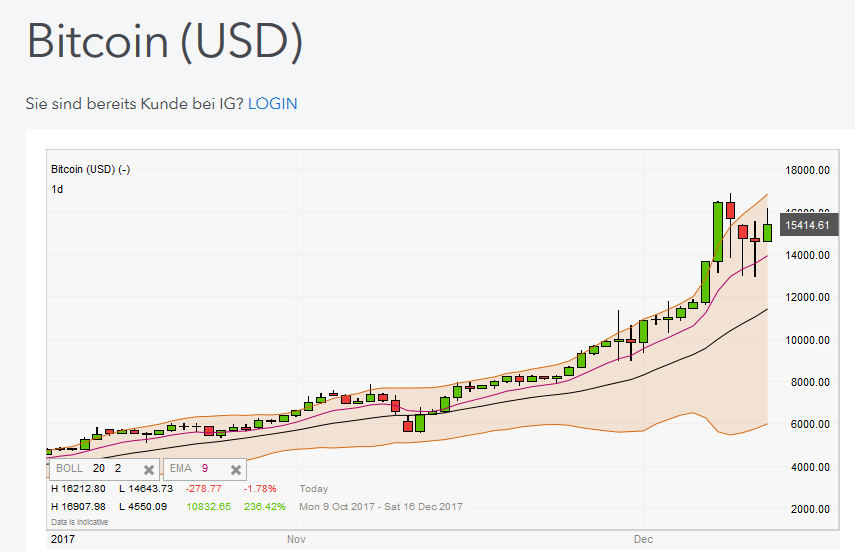Click the 10000.00 price axis label
The width and height of the screenshot is (855, 552).
(x=808, y=340)
